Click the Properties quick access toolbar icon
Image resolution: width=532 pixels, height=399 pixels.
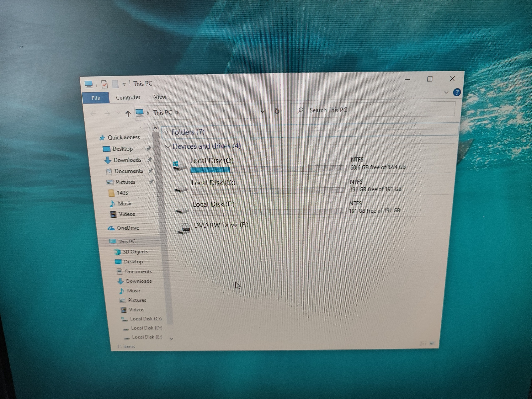point(105,84)
